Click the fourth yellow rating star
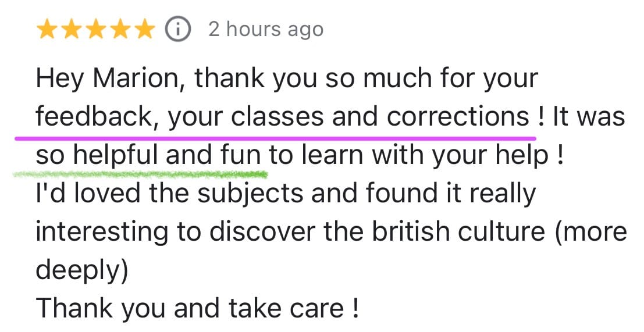This screenshot has height=332, width=644. [x=120, y=29]
